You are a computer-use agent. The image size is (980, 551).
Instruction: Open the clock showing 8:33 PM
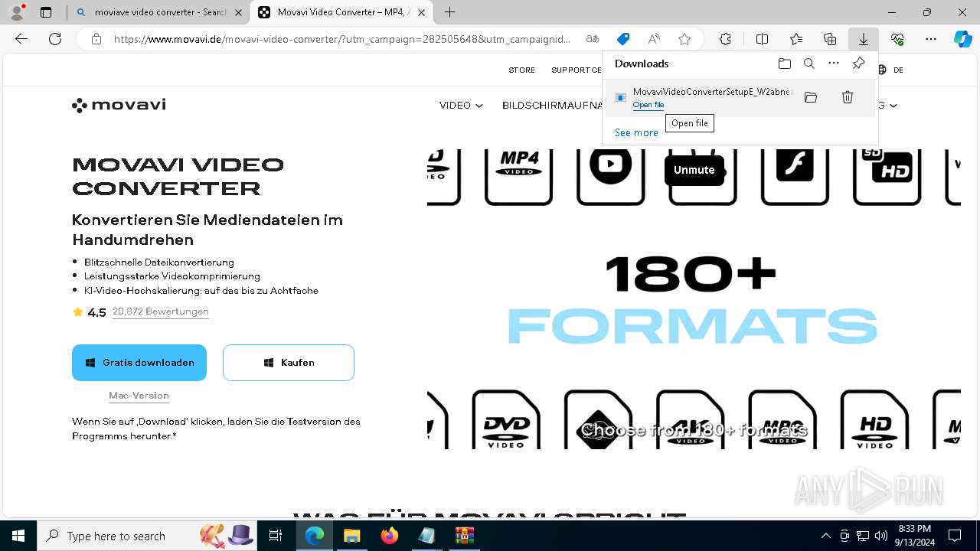(914, 536)
